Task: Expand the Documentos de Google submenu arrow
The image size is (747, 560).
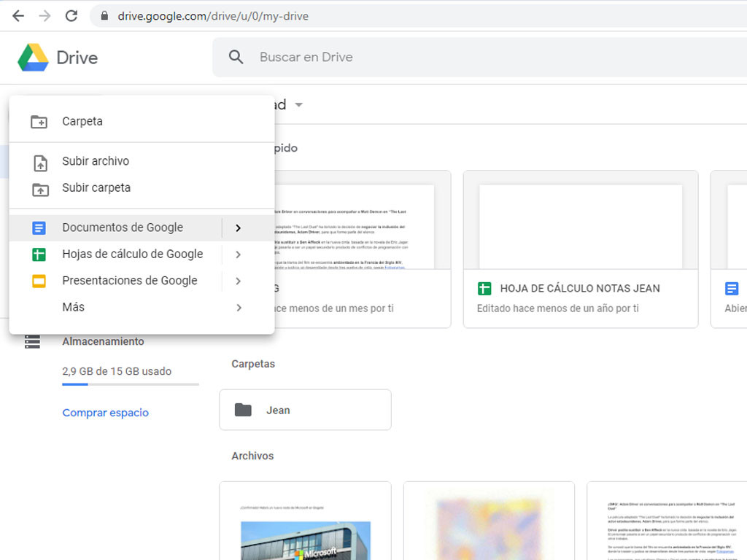Action: pyautogui.click(x=239, y=227)
